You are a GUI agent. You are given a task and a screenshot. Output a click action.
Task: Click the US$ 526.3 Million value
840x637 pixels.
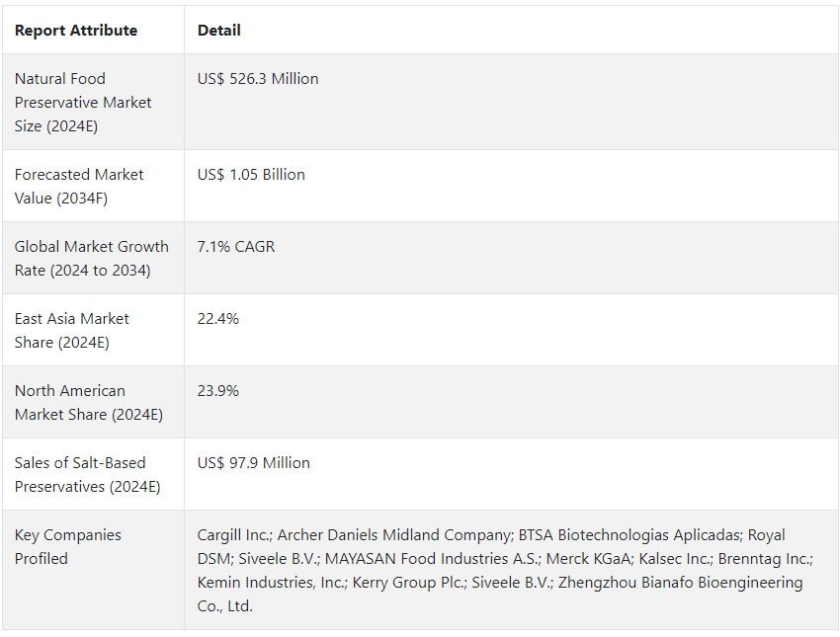(258, 79)
